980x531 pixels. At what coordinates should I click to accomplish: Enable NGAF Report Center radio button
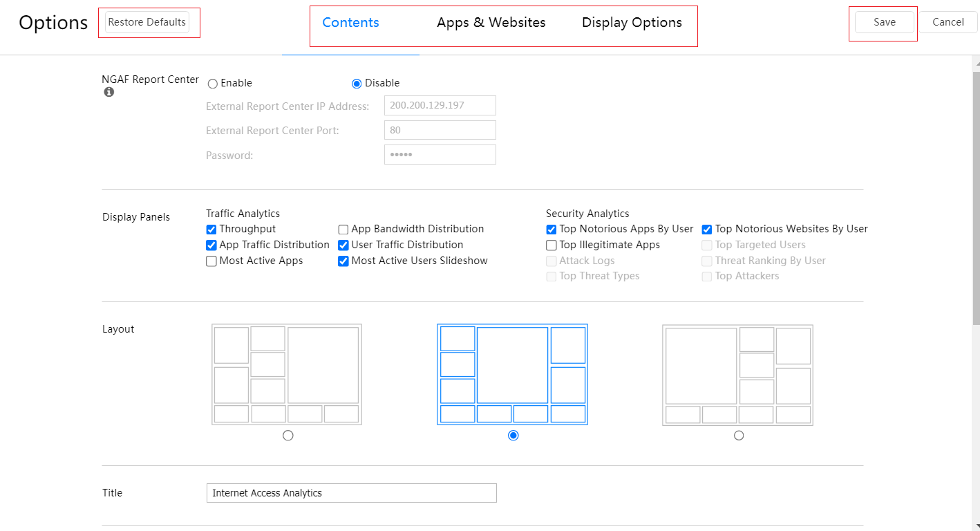pyautogui.click(x=213, y=84)
